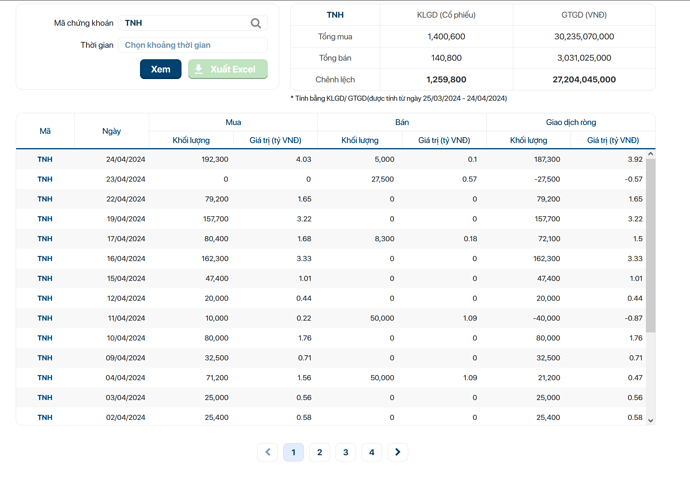The image size is (690, 484).
Task: Go to page 3 of results
Action: pyautogui.click(x=345, y=452)
